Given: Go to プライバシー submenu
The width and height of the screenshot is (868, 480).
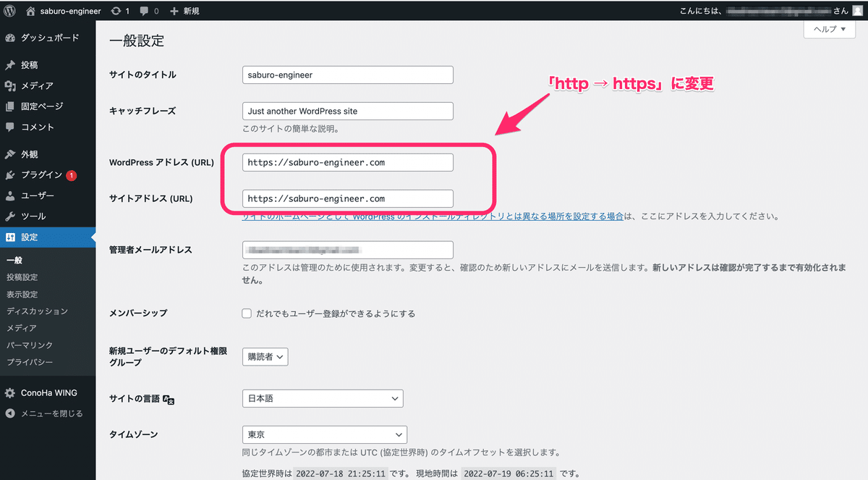Looking at the screenshot, I should click(29, 362).
